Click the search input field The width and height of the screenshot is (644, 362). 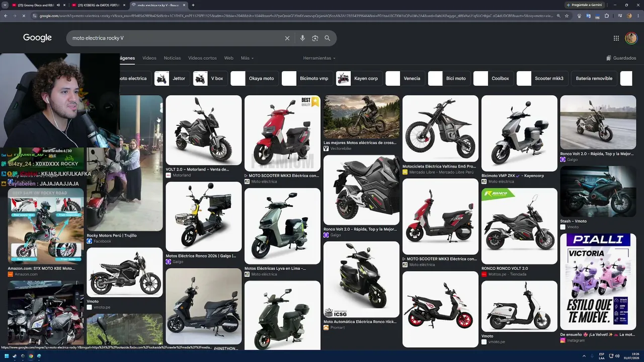coord(176,38)
